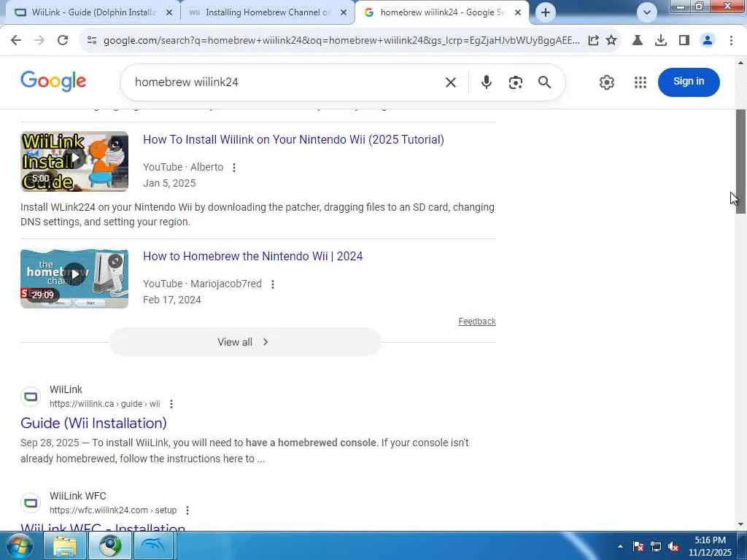Image resolution: width=747 pixels, height=560 pixels.
Task: Click the Feedback link
Action: click(477, 322)
